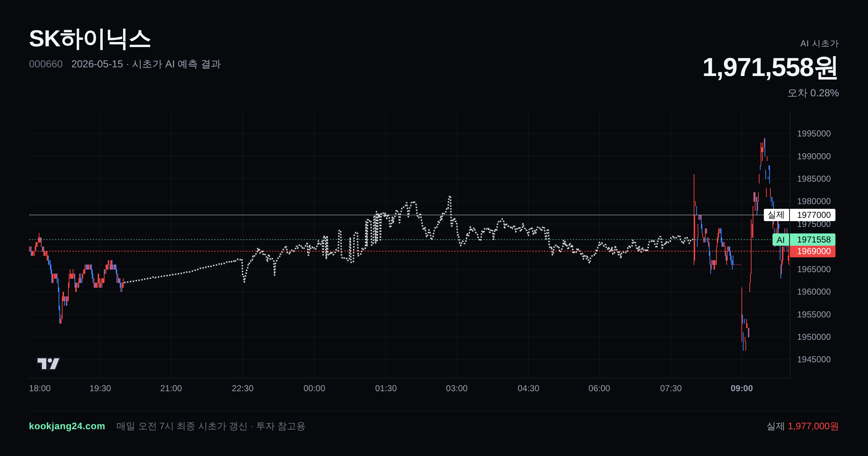The height and width of the screenshot is (456, 868).
Task: Click the white 실제 tag beside the chart
Action: [776, 215]
